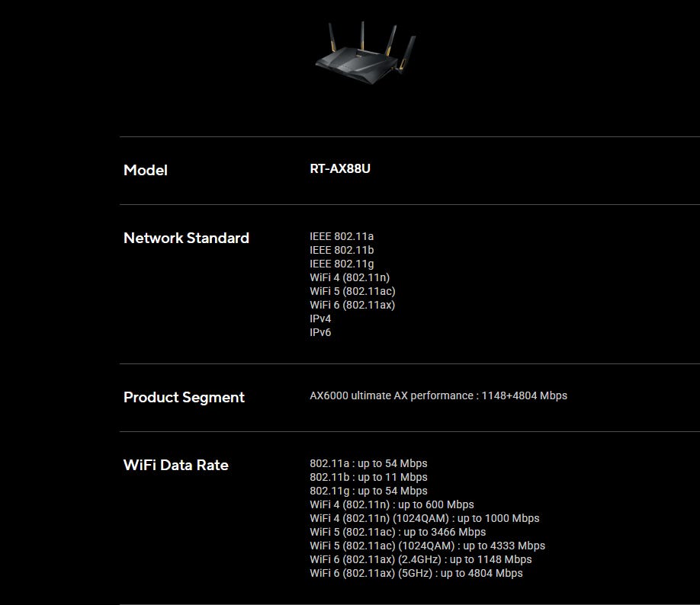Click the IEEE 802.11a entry
This screenshot has width=700, height=605.
pos(342,236)
